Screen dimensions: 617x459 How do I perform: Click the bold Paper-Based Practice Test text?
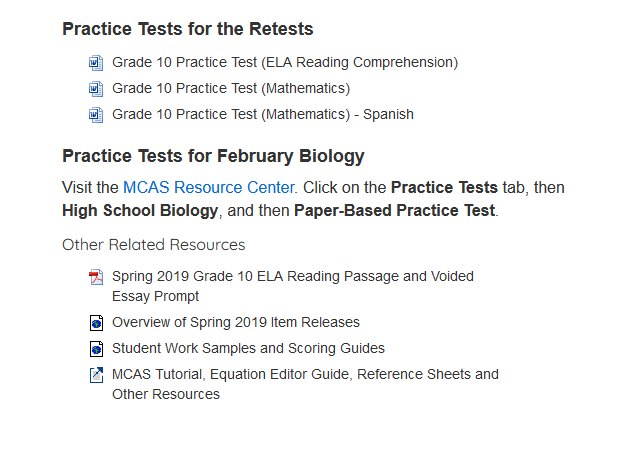point(394,211)
